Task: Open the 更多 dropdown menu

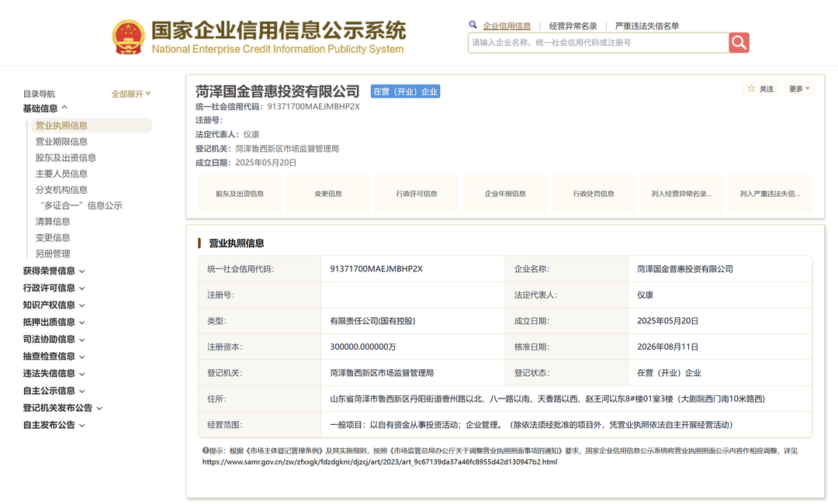Action: (x=799, y=88)
